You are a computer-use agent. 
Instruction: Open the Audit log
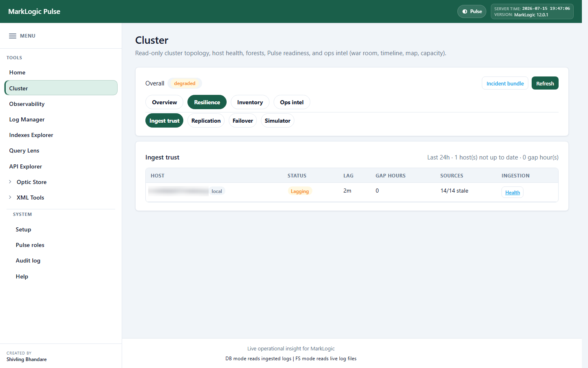click(x=28, y=260)
